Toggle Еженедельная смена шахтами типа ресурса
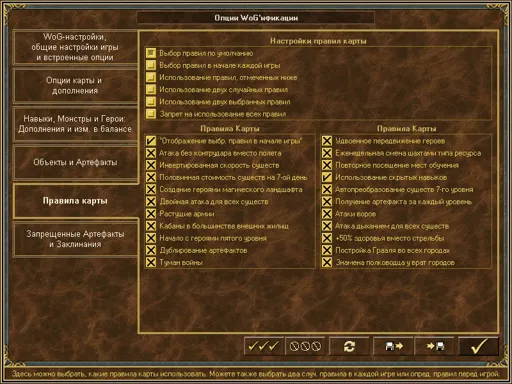The height and width of the screenshot is (384, 512). click(x=327, y=153)
